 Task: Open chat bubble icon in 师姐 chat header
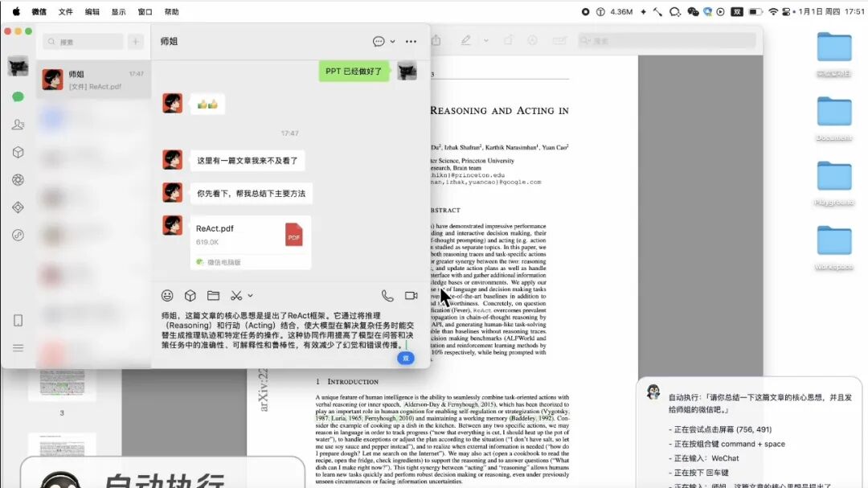pyautogui.click(x=379, y=42)
